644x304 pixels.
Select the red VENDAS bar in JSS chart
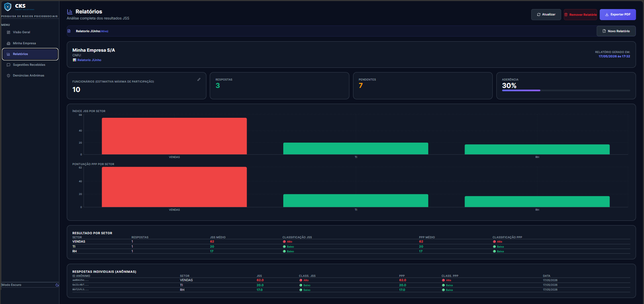click(x=174, y=136)
